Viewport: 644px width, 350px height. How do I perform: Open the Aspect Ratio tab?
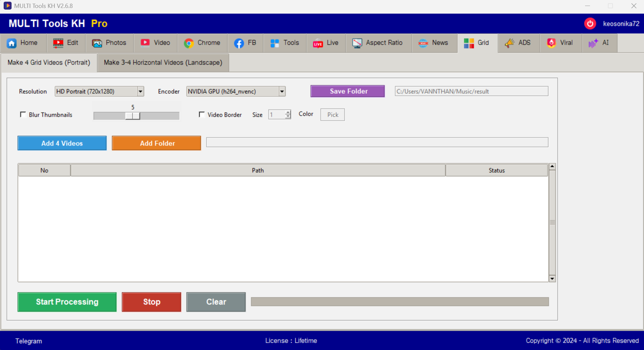click(378, 43)
